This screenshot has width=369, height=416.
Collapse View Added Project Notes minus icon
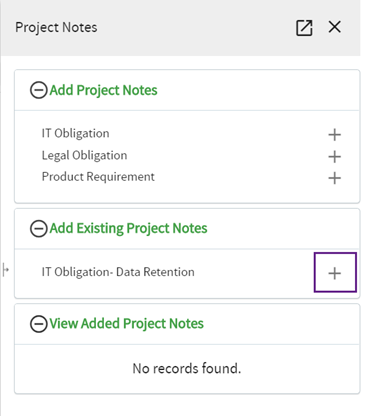coord(39,324)
